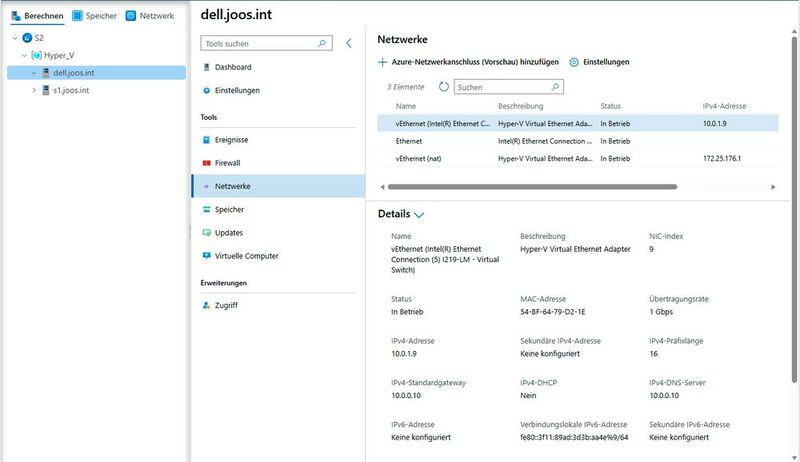The height and width of the screenshot is (462, 800).
Task: Click the Übertragungsrate value 1 Gbps
Action: 661,312
